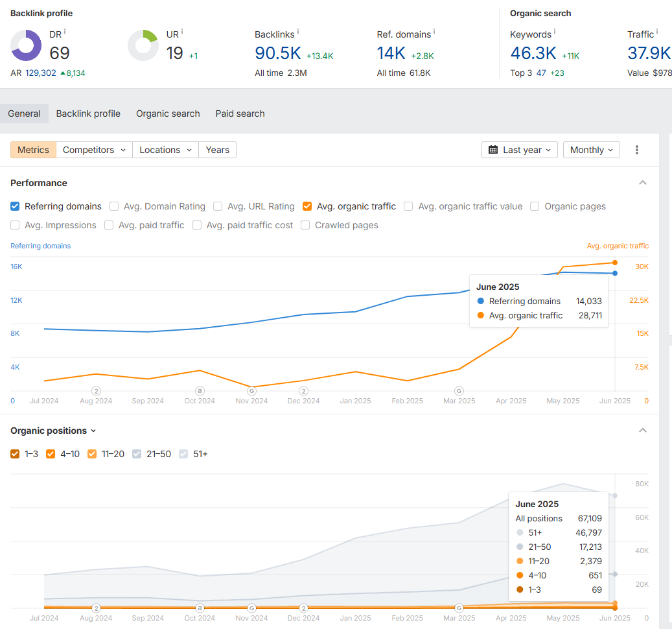The width and height of the screenshot is (672, 629).
Task: Click the Competitors dropdown button
Action: (x=94, y=150)
